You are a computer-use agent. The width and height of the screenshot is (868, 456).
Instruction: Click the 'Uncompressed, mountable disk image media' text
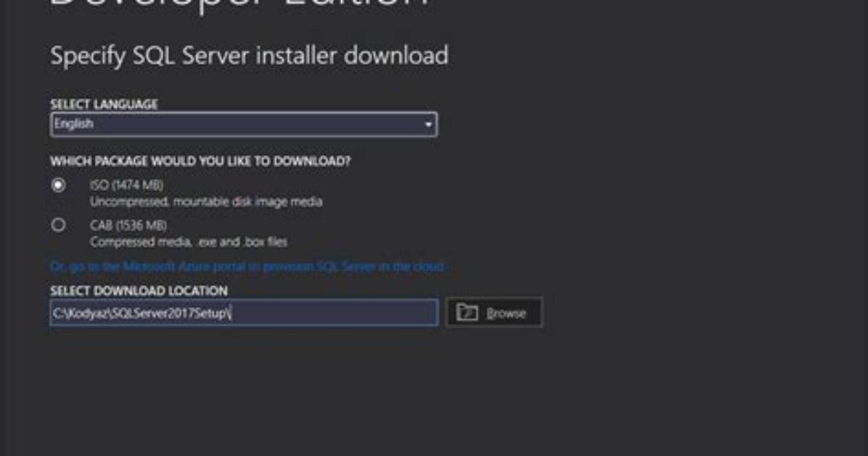206,202
